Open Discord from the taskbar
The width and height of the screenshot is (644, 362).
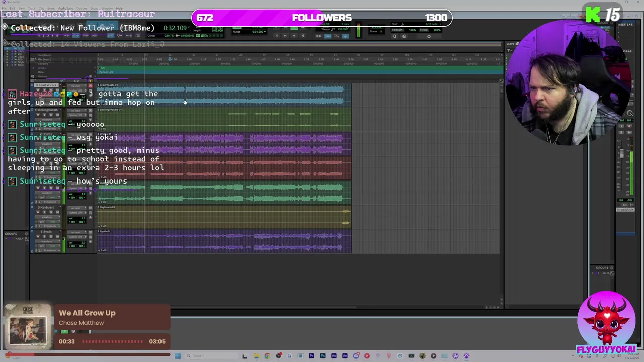[356, 356]
